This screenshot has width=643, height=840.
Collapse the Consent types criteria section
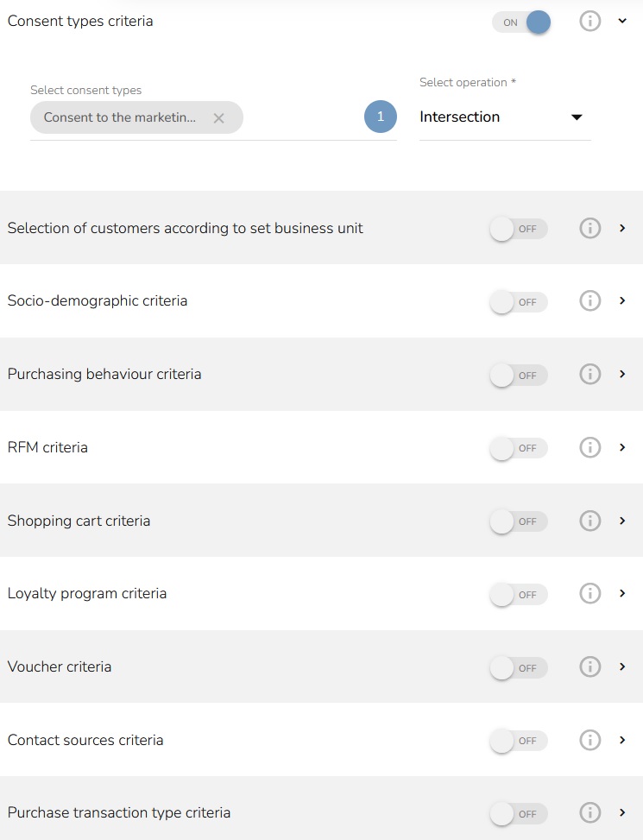click(x=622, y=22)
